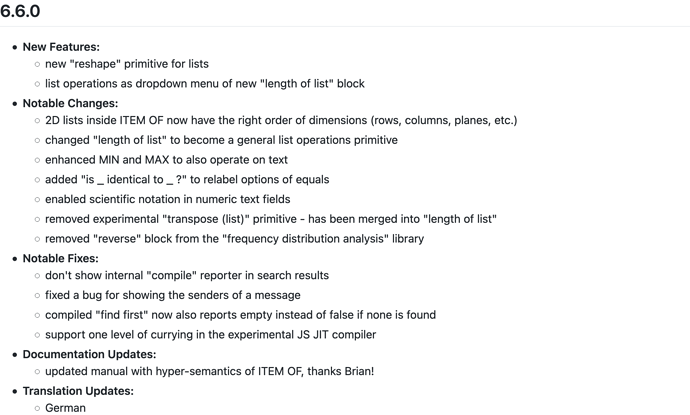Select the senders of a message bug fix

172,295
